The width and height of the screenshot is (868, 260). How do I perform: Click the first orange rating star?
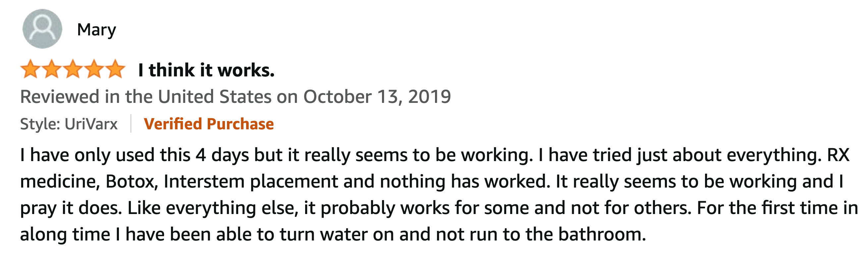click(x=31, y=69)
